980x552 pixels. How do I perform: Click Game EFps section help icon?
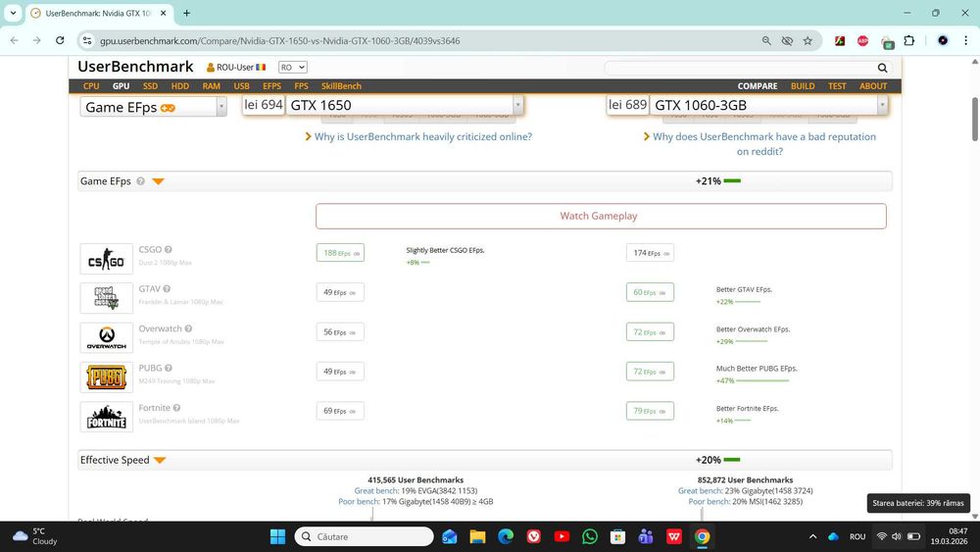pyautogui.click(x=140, y=181)
